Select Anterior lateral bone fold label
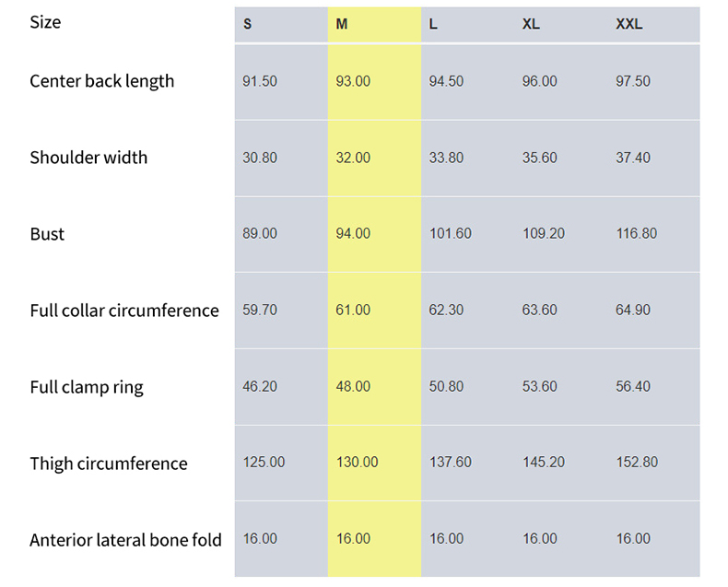728x587 pixels. (x=125, y=540)
